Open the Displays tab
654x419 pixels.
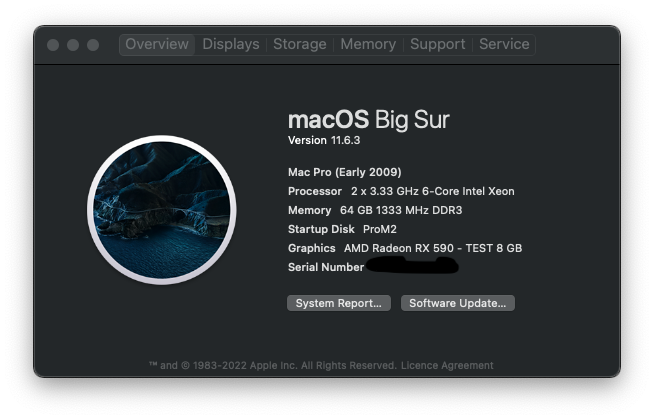click(231, 44)
